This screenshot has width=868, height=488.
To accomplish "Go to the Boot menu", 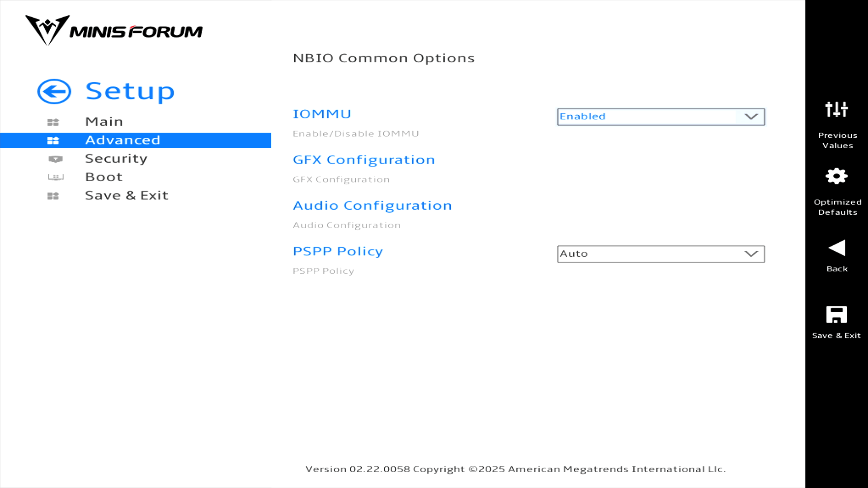I will point(104,177).
